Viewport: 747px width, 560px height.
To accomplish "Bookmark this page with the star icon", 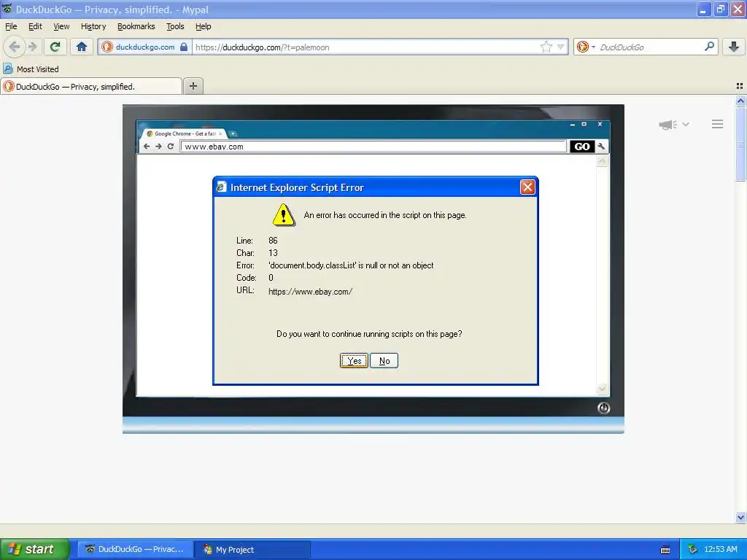I will pyautogui.click(x=546, y=47).
